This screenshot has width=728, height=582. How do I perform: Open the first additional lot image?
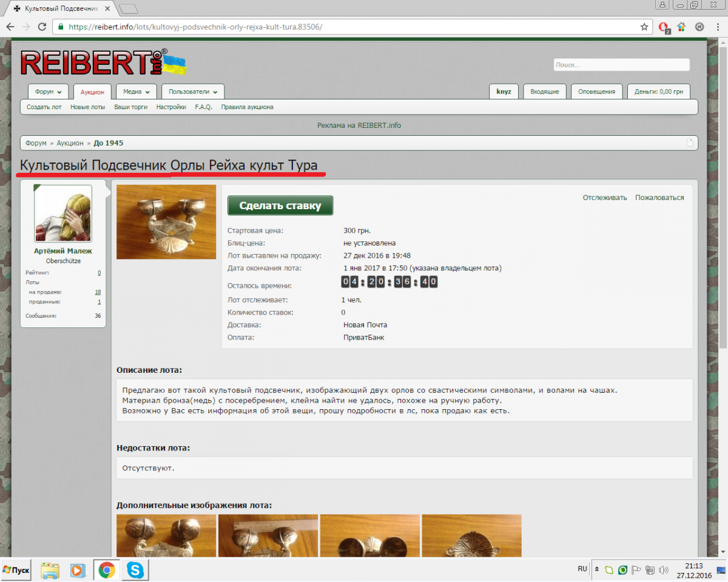point(166,536)
